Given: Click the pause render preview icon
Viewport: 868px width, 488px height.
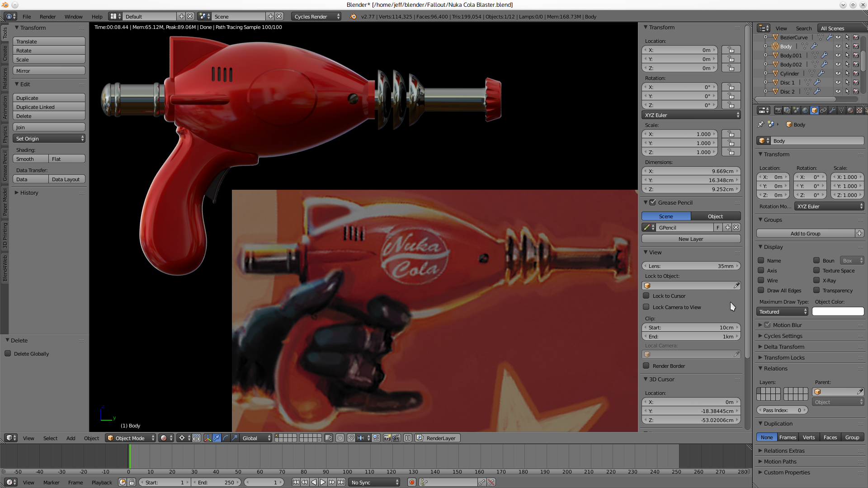Looking at the screenshot, I should 408,438.
